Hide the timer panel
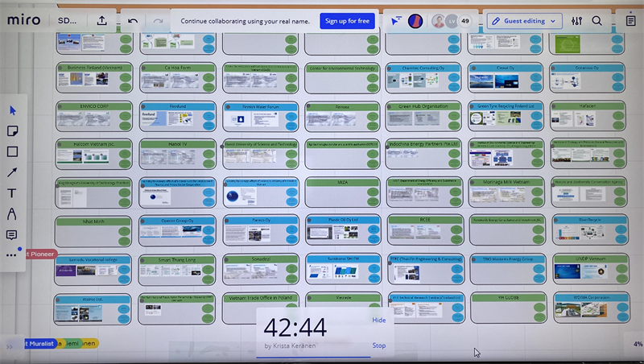 point(378,320)
